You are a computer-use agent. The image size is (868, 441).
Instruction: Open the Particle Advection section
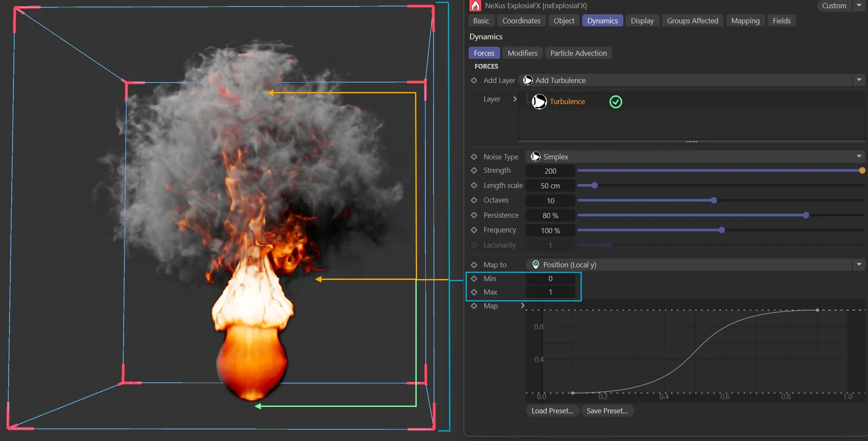point(578,53)
